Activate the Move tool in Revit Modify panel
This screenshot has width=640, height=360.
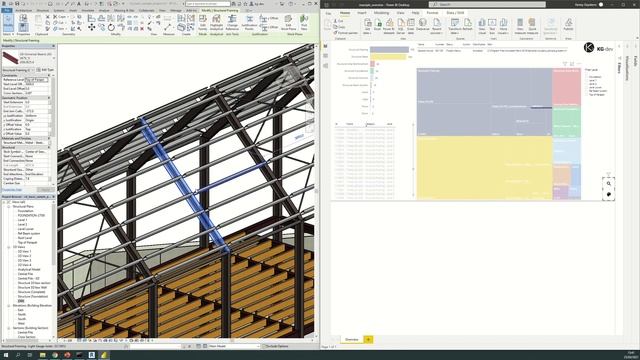point(91,27)
